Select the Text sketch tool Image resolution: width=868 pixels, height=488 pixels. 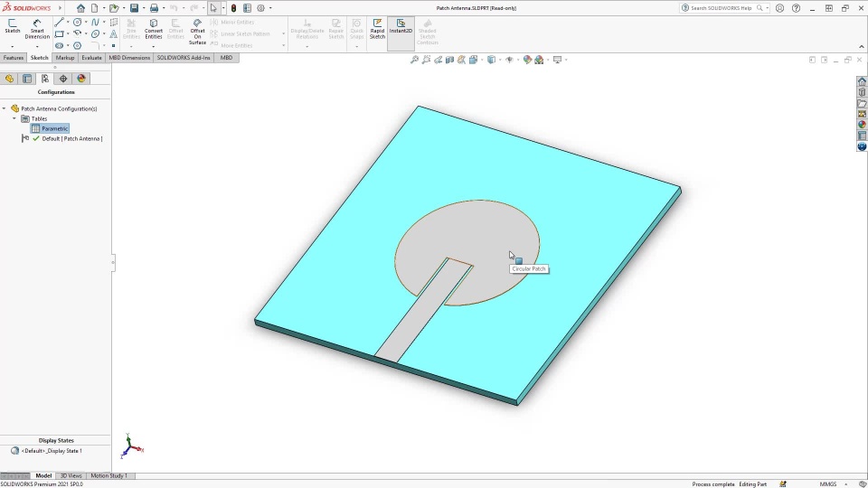pyautogui.click(x=114, y=33)
